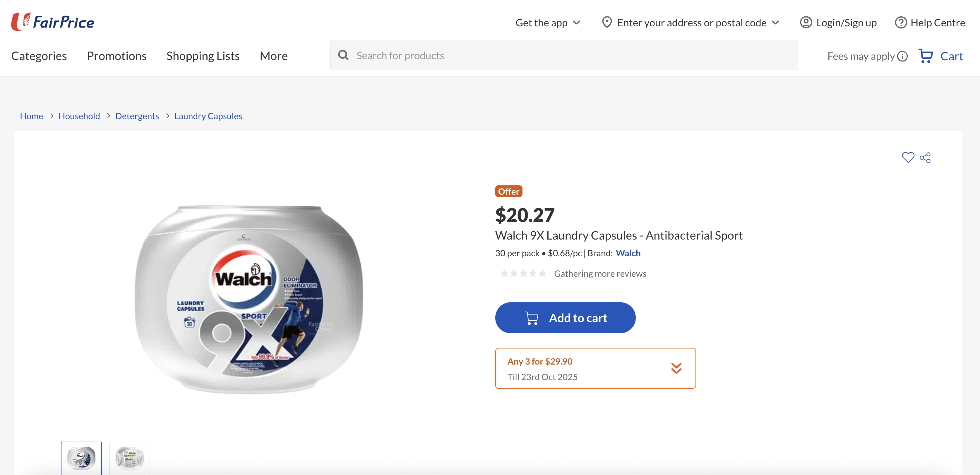Open the shopping cart icon
Image resolution: width=980 pixels, height=475 pixels.
coord(926,56)
